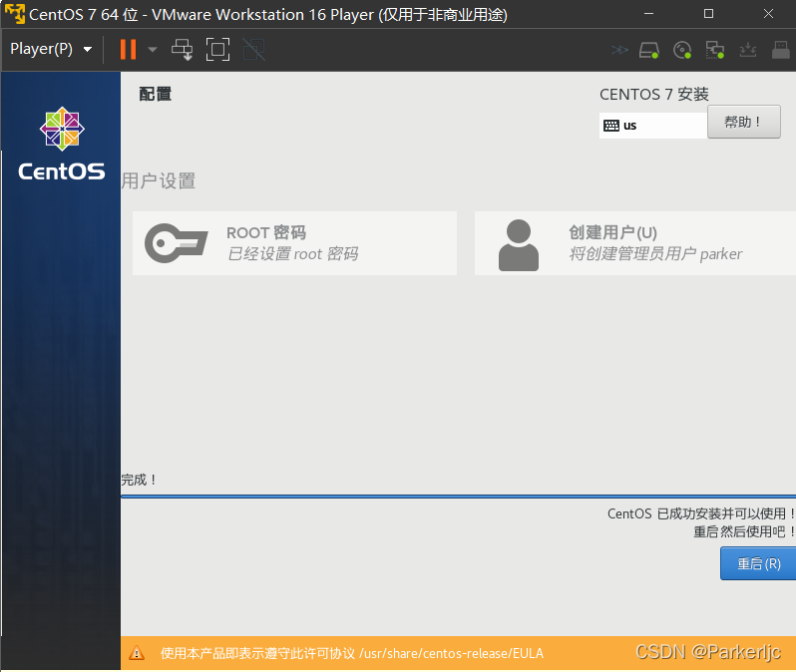
Task: Click the 完成! status text
Action: click(139, 480)
